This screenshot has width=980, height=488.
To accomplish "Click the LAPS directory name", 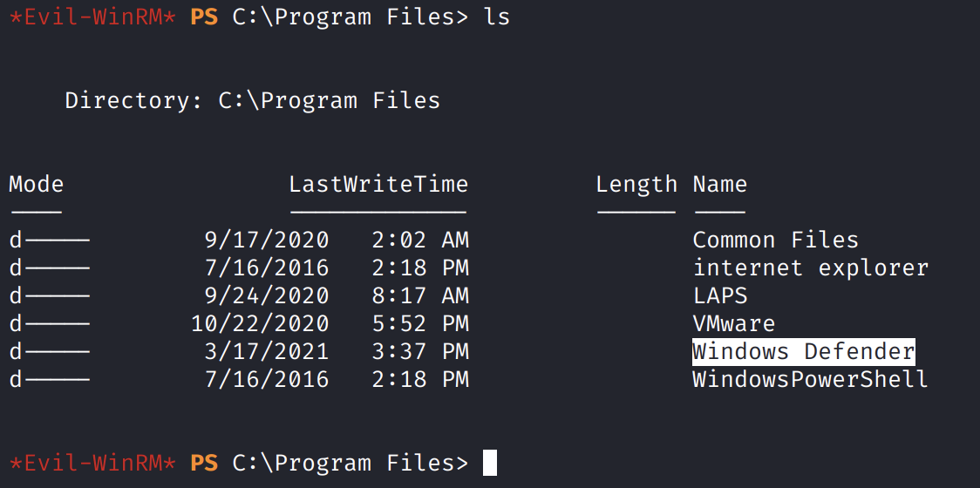I will (x=720, y=295).
